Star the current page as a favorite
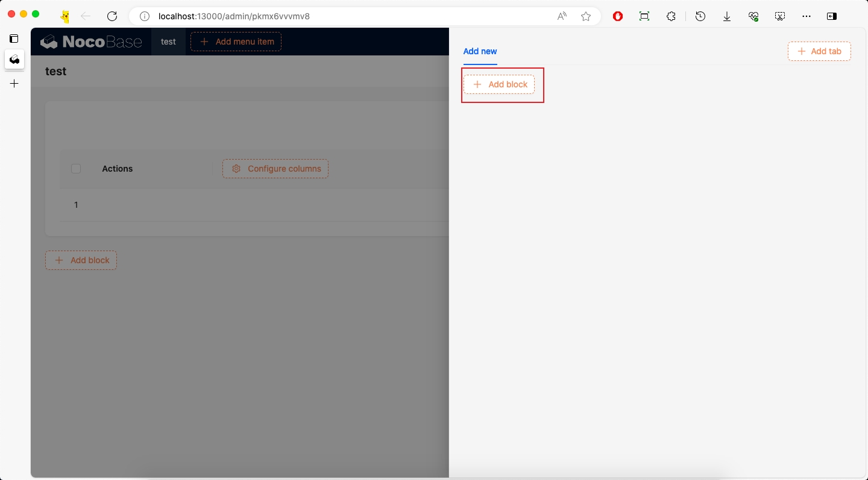 [x=585, y=16]
